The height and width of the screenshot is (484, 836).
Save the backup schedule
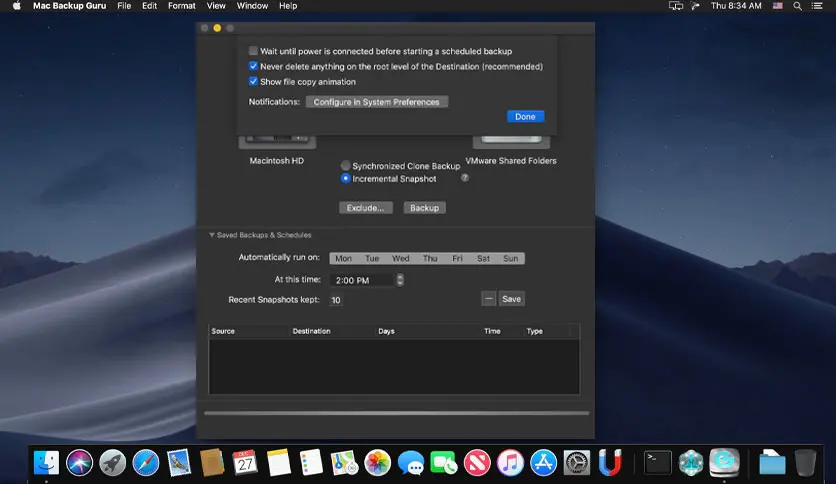tap(511, 299)
